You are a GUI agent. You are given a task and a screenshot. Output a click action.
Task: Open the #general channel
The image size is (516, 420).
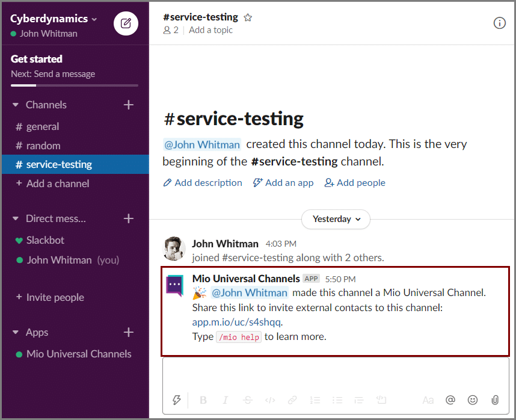(x=75, y=126)
